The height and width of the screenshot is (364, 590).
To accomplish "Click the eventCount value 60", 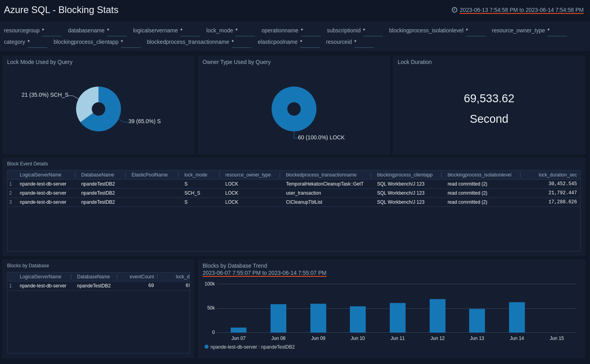I will pos(151,286).
